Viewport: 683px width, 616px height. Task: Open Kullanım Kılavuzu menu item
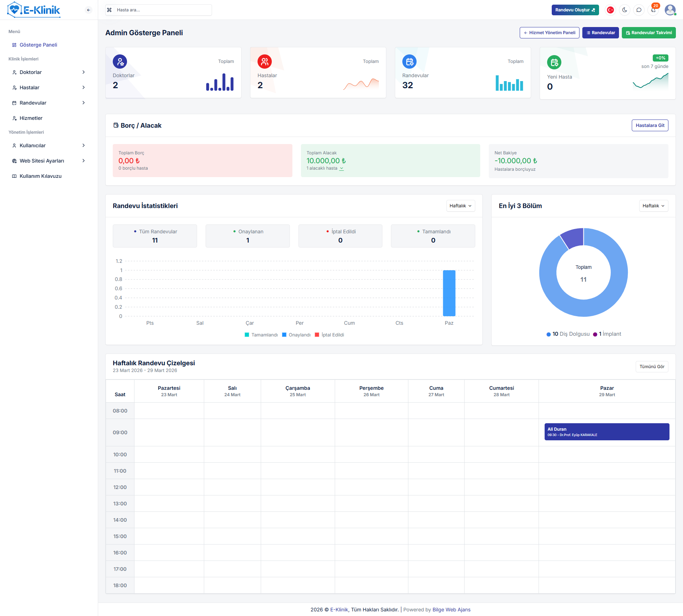[x=40, y=176]
